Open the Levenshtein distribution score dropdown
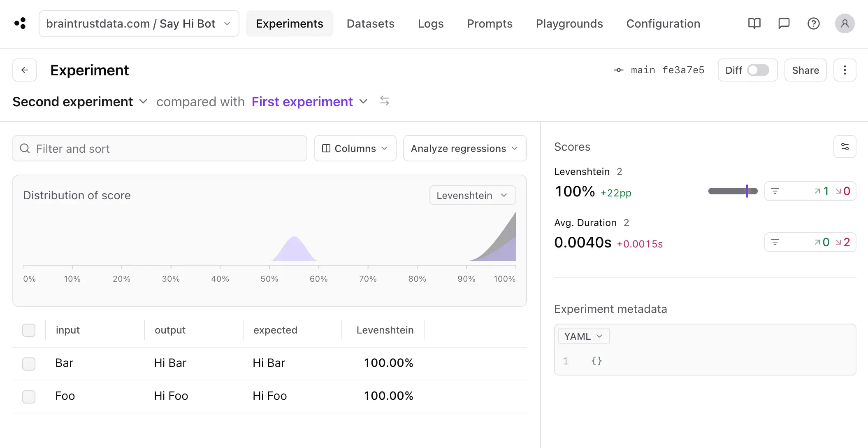Image resolution: width=868 pixels, height=448 pixels. 472,195
